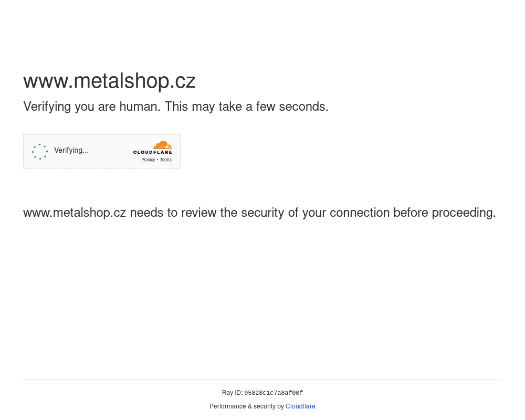This screenshot has height=420, width=525.
Task: Click the "Verifying..." status text
Action: (x=71, y=151)
